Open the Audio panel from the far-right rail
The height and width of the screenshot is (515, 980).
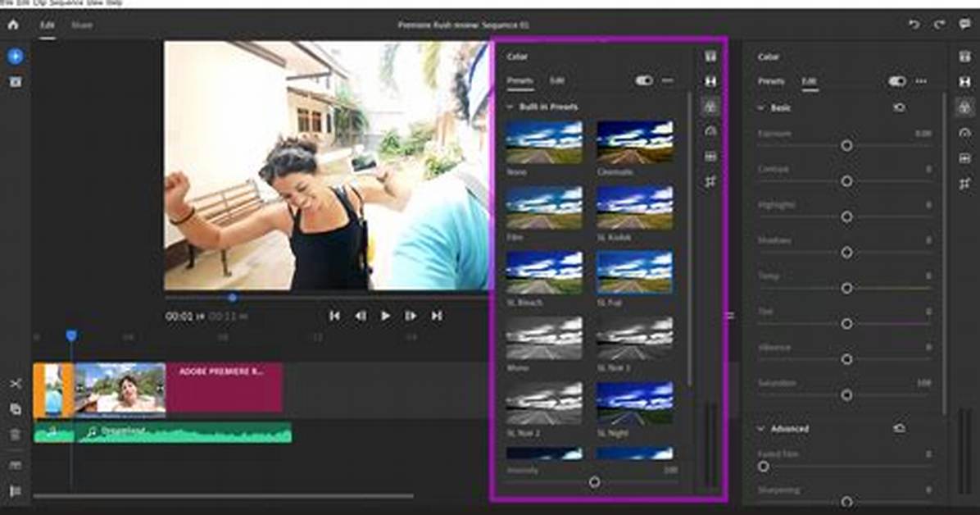(965, 158)
